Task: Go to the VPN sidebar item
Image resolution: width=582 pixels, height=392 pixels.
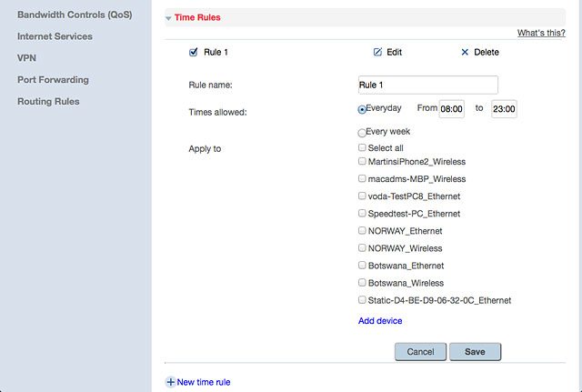Action: point(26,58)
